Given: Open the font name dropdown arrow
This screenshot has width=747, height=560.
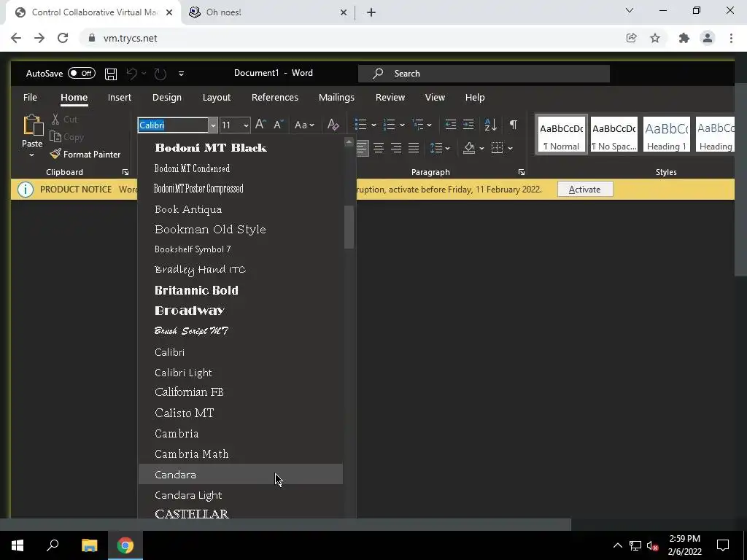Looking at the screenshot, I should (213, 125).
